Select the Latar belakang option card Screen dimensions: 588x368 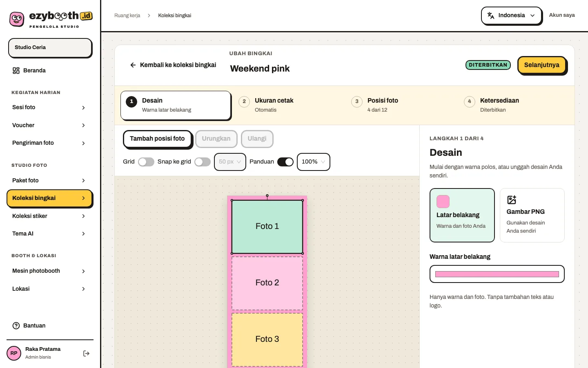462,215
